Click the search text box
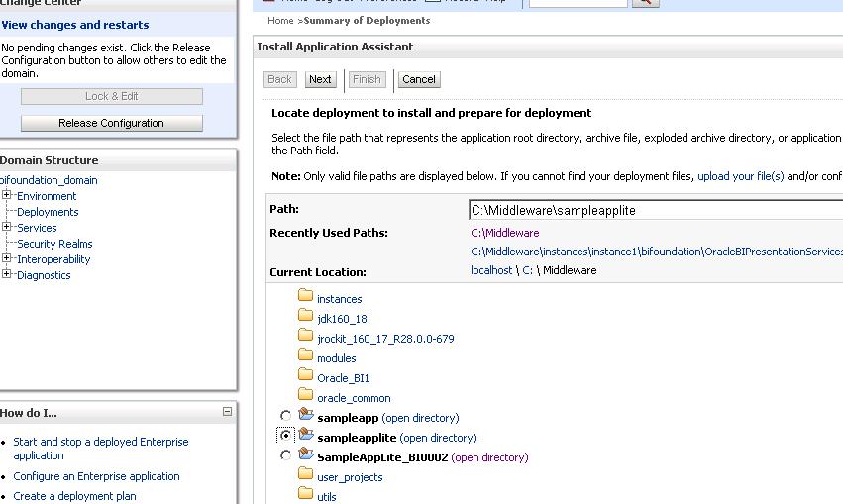Screen dimensions: 843x504 tap(578, 3)
